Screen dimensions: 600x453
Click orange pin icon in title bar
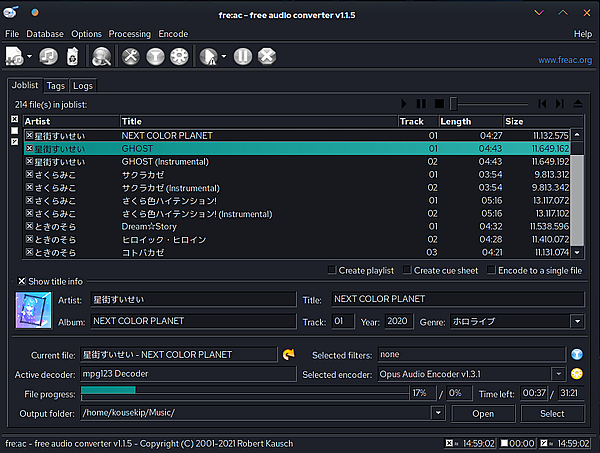(x=35, y=12)
